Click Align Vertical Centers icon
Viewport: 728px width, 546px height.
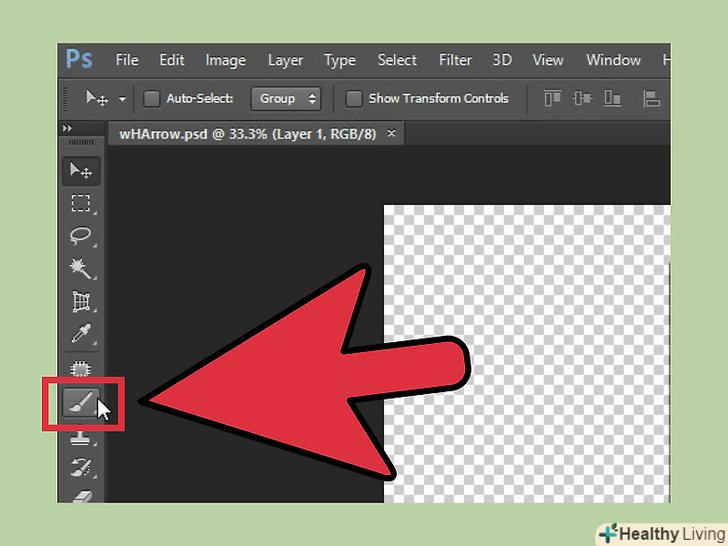click(582, 98)
